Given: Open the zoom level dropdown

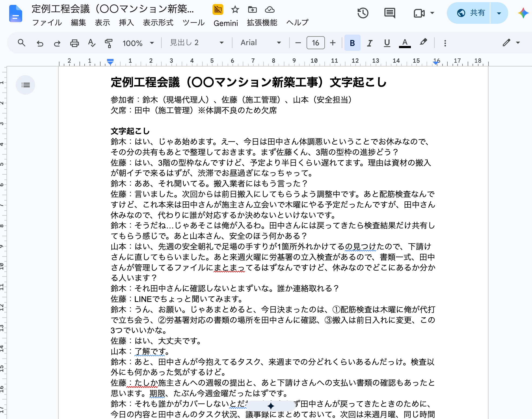Looking at the screenshot, I should [138, 43].
